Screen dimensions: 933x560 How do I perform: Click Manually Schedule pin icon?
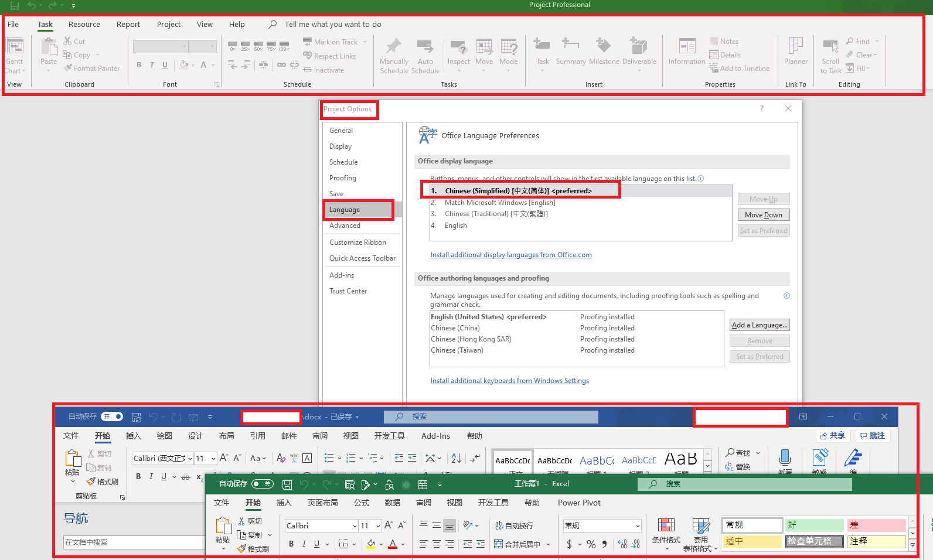coord(394,46)
